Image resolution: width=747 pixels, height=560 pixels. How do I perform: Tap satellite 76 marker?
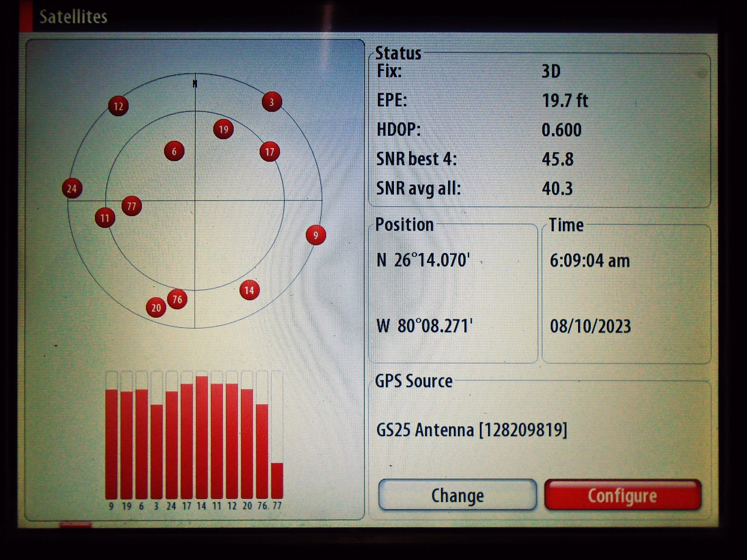pyautogui.click(x=177, y=299)
